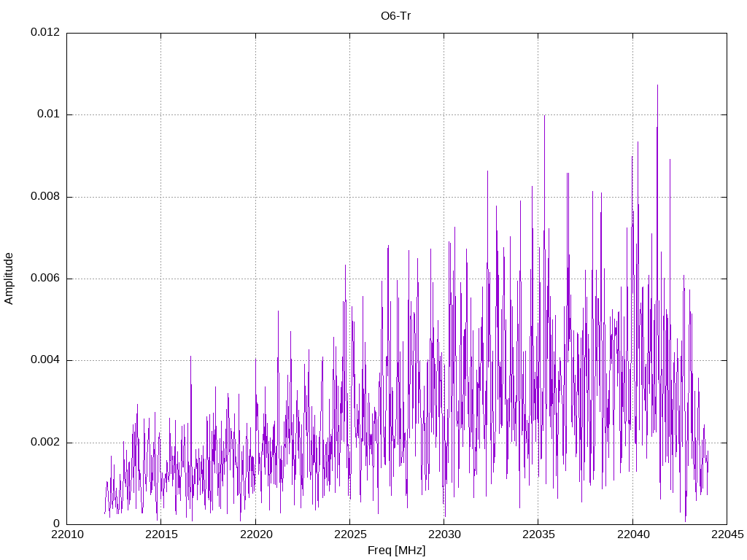The width and height of the screenshot is (747, 560).
Task: Click the 0.004 y-axis tick label
Action: pos(45,360)
